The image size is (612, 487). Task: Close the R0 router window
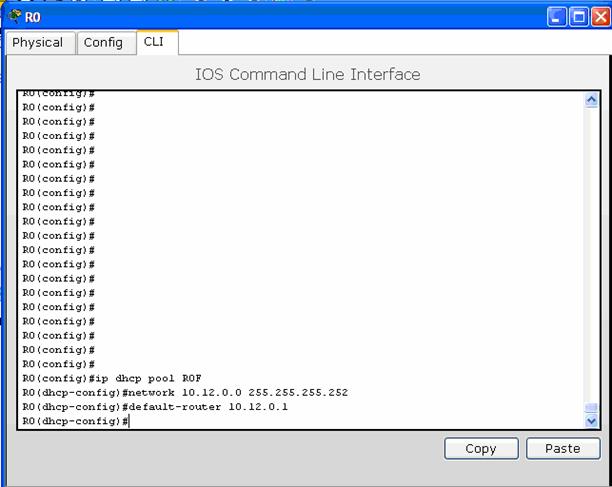(x=601, y=17)
